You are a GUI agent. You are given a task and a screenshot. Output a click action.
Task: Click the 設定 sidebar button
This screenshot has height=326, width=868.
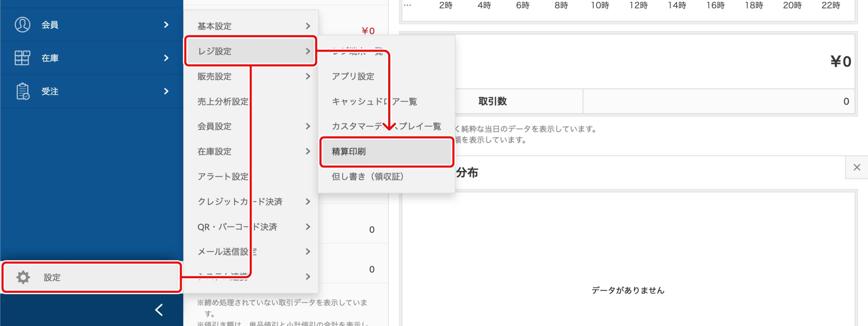tap(92, 277)
